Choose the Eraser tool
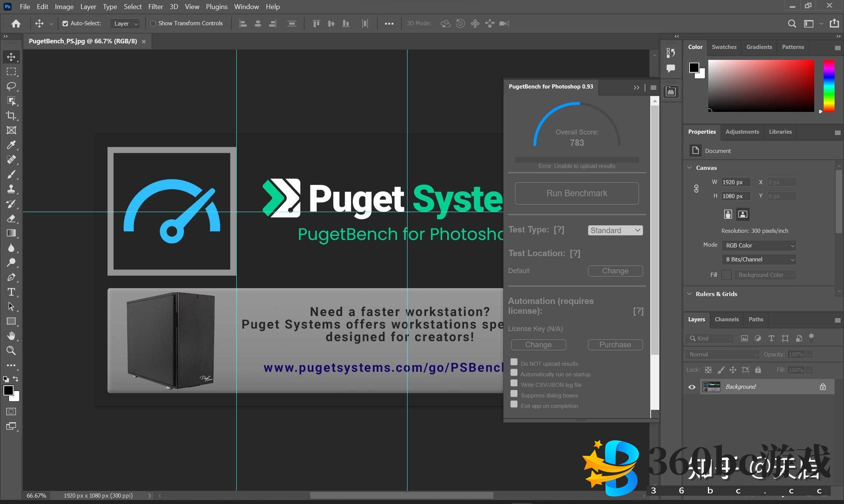This screenshot has height=504, width=844. click(11, 218)
